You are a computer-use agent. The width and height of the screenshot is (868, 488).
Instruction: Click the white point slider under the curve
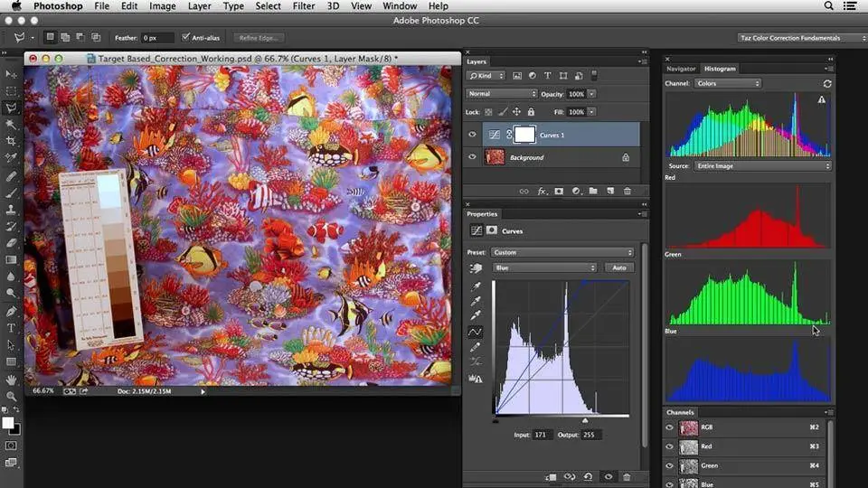[584, 420]
